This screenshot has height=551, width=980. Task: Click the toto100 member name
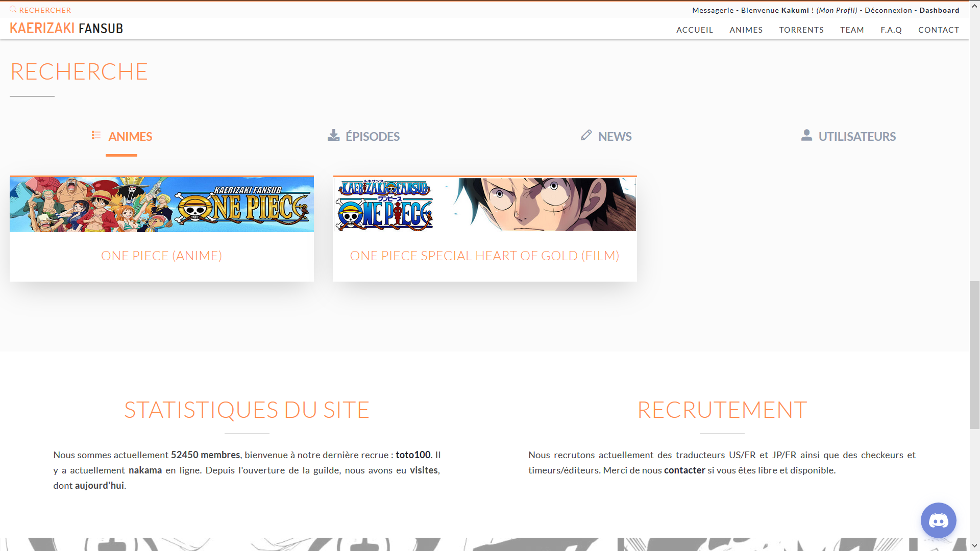point(413,455)
